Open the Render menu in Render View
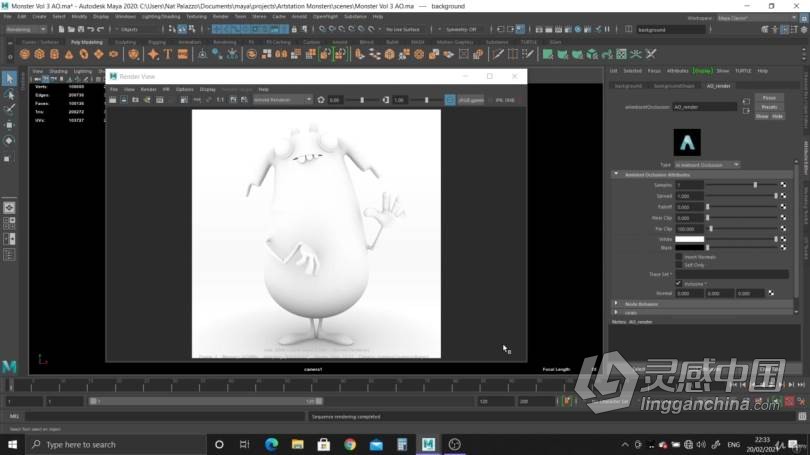 148,89
